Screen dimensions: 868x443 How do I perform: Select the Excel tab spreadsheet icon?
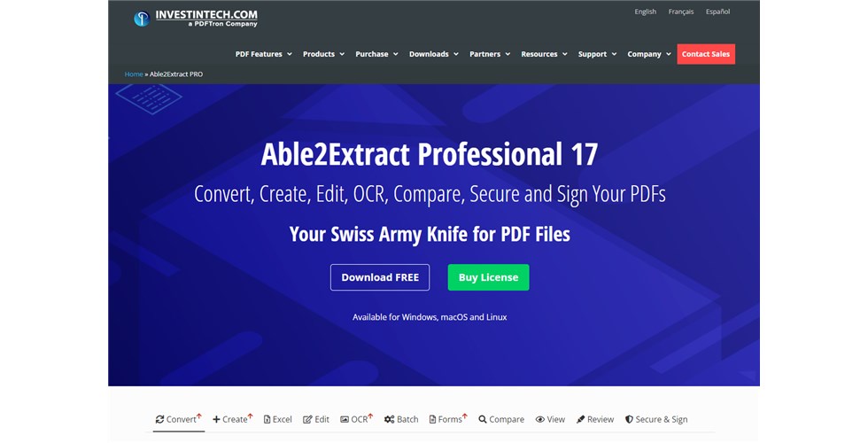(267, 420)
